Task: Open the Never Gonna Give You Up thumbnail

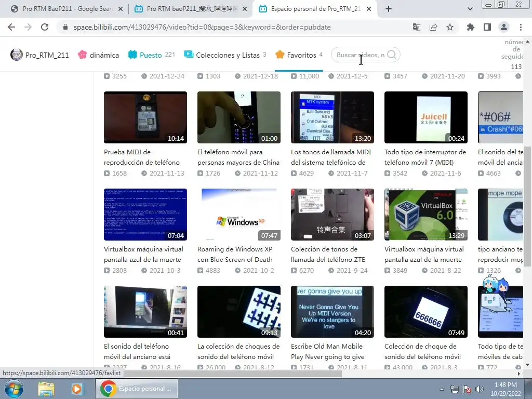Action: [332, 312]
